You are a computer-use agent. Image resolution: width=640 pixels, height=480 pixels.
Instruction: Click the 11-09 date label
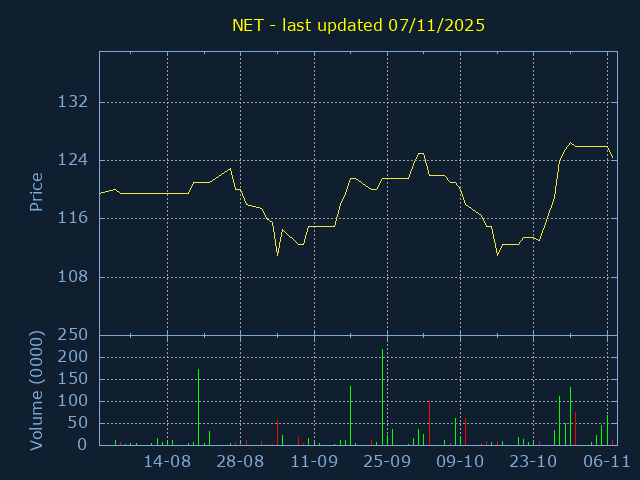tap(314, 462)
